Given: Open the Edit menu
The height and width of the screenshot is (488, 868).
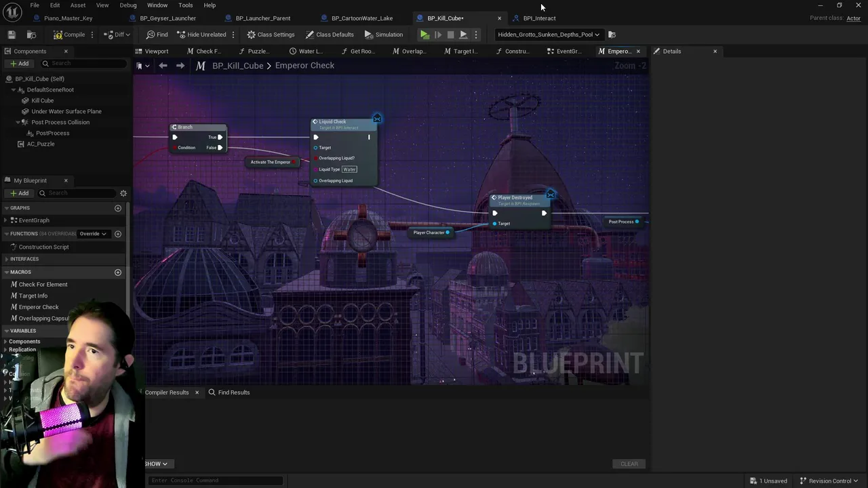Looking at the screenshot, I should point(55,5).
